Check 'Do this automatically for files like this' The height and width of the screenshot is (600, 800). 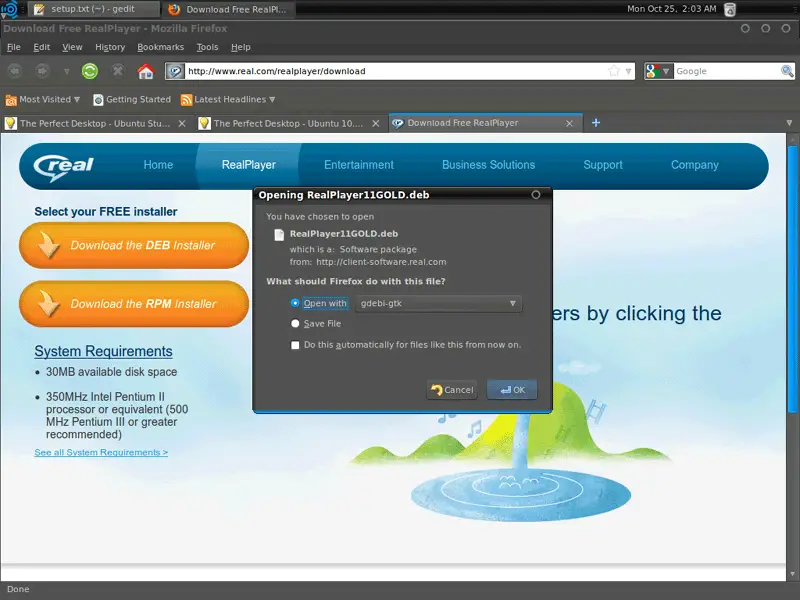click(x=295, y=345)
